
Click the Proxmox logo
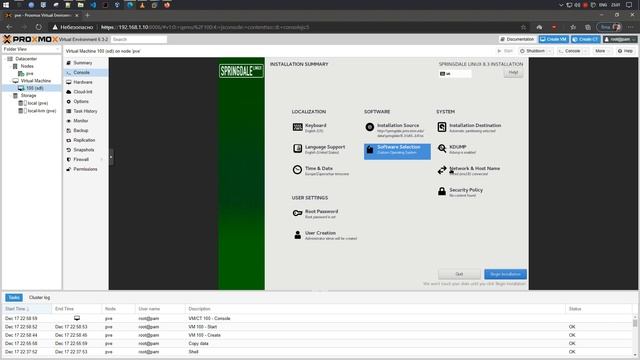pyautogui.click(x=31, y=39)
